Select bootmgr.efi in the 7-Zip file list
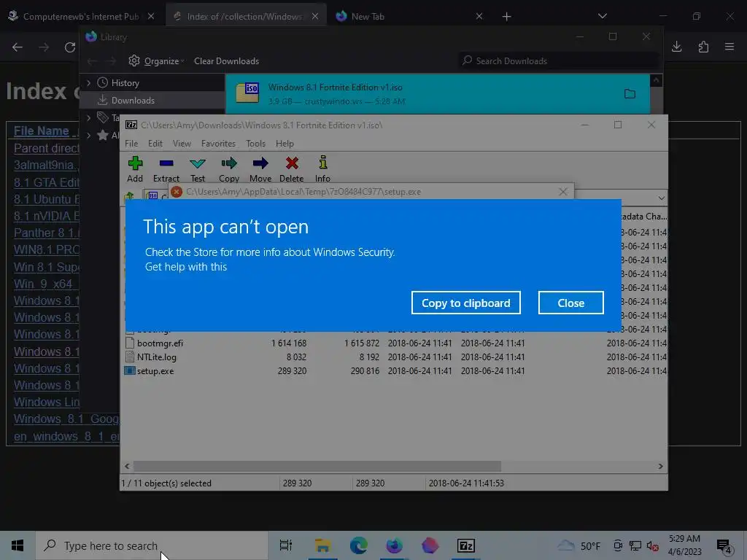Viewport: 747px width, 560px height. click(x=160, y=343)
